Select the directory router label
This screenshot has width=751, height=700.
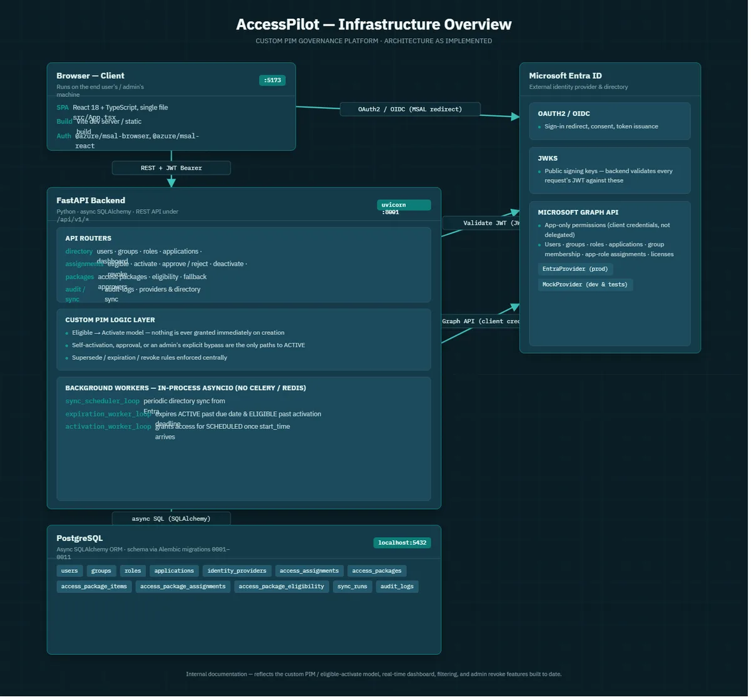[x=79, y=252]
